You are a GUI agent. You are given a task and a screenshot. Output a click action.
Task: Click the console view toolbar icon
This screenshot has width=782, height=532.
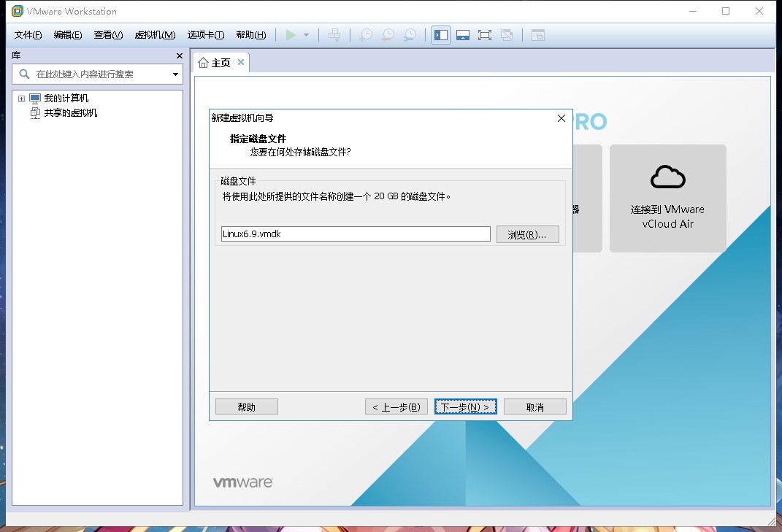(x=538, y=35)
